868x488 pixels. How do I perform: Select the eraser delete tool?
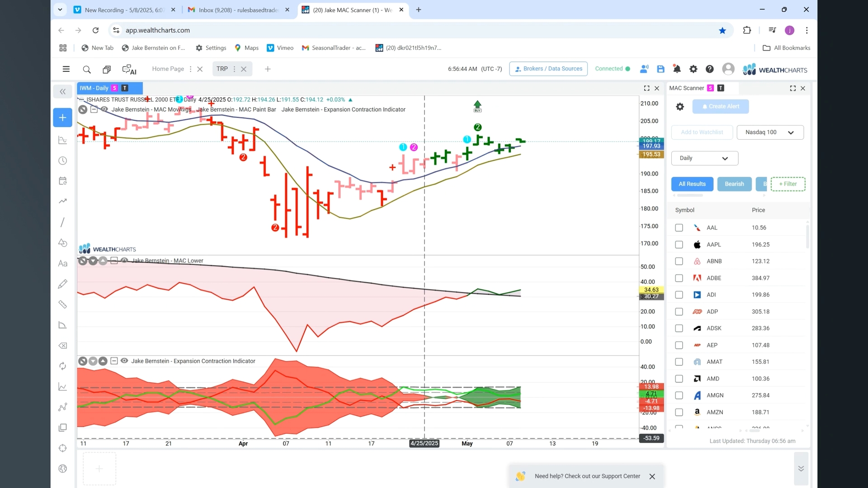click(63, 346)
